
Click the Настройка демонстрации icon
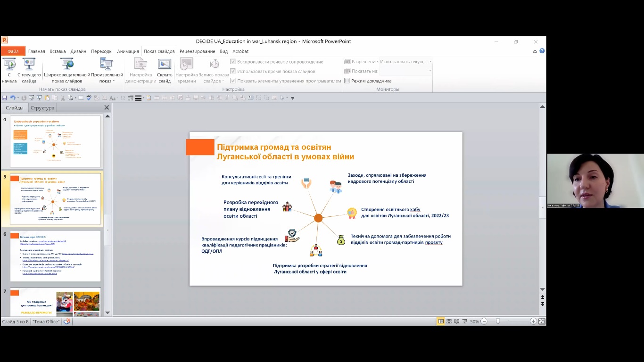[x=140, y=65]
